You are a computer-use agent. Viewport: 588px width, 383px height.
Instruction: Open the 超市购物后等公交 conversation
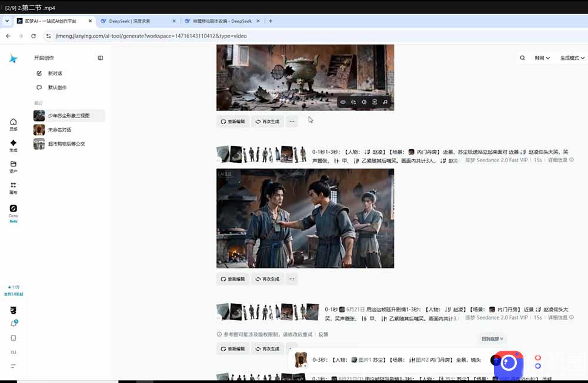pos(69,144)
